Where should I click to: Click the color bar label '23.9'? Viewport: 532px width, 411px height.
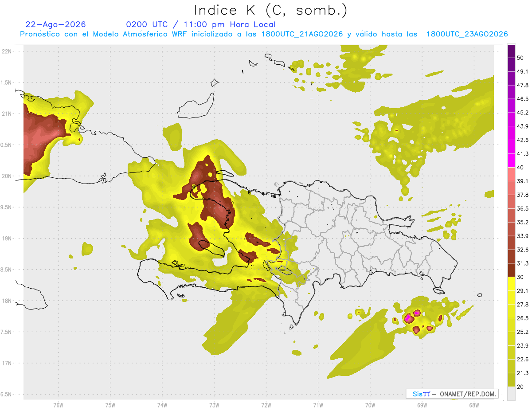click(523, 346)
